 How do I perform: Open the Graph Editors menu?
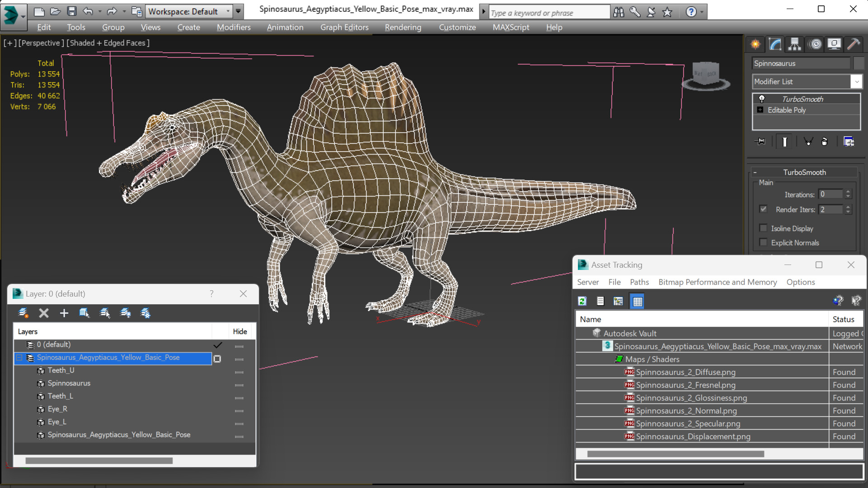tap(344, 27)
